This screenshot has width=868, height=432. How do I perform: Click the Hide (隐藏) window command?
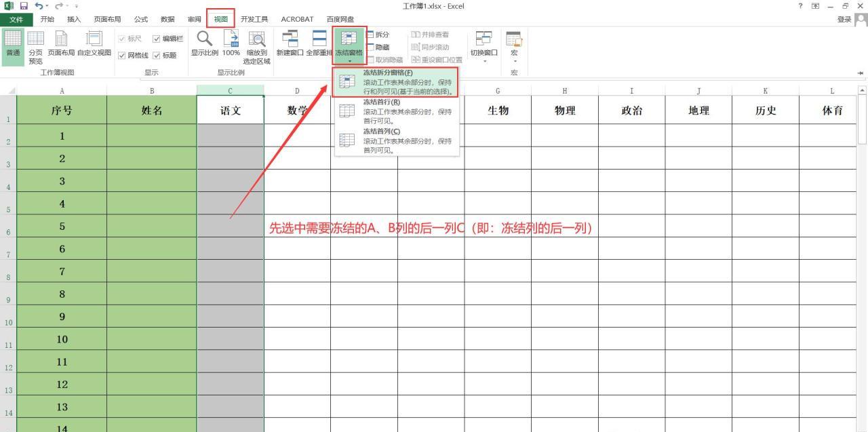[378, 47]
